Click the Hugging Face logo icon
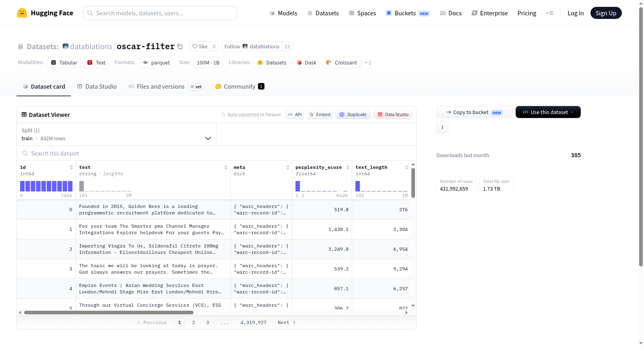The width and height of the screenshot is (644, 347). pyautogui.click(x=22, y=13)
